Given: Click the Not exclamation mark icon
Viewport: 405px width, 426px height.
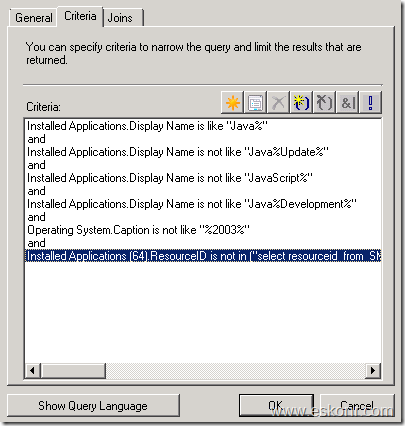Looking at the screenshot, I should point(370,102).
